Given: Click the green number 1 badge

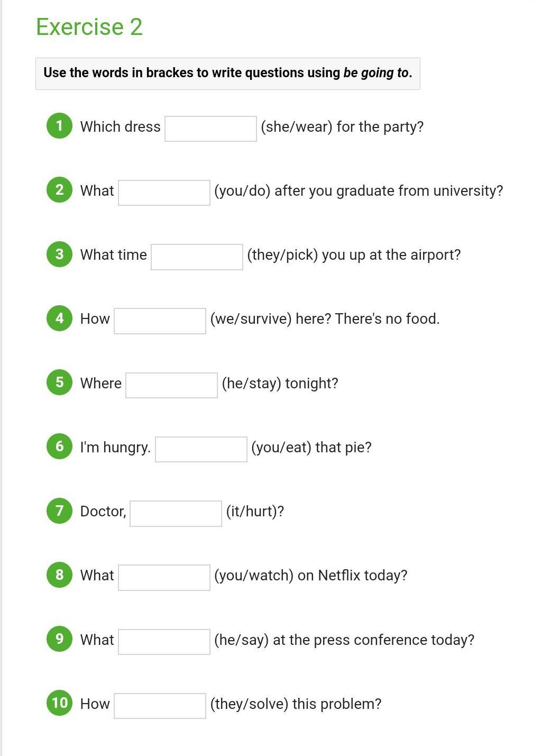Looking at the screenshot, I should coord(59,126).
